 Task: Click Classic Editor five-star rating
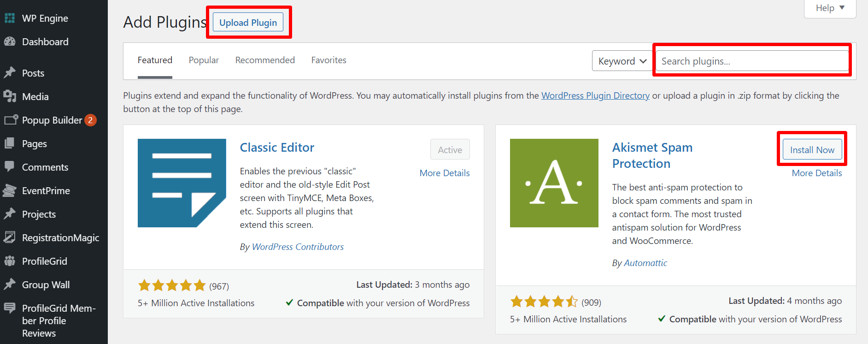click(172, 285)
